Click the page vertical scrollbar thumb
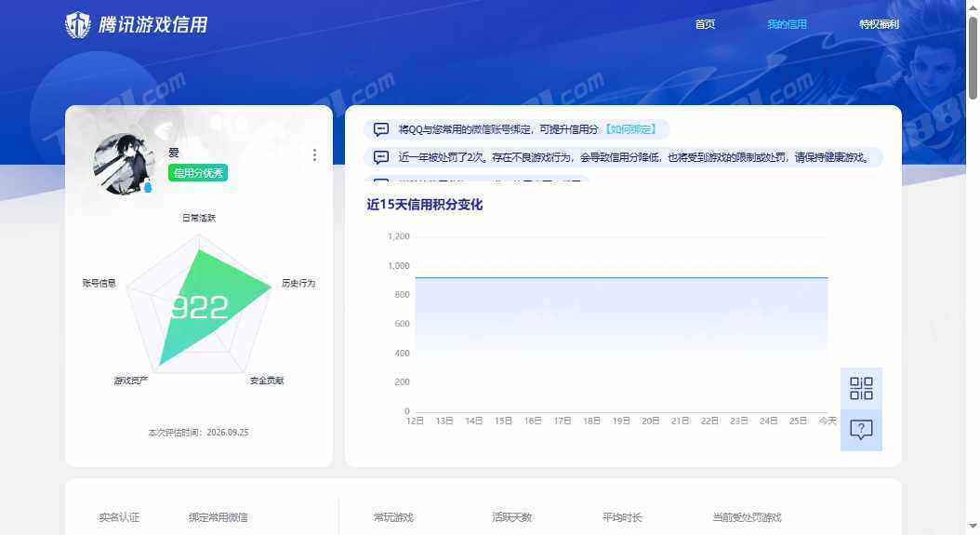Image resolution: width=980 pixels, height=535 pixels. click(973, 58)
